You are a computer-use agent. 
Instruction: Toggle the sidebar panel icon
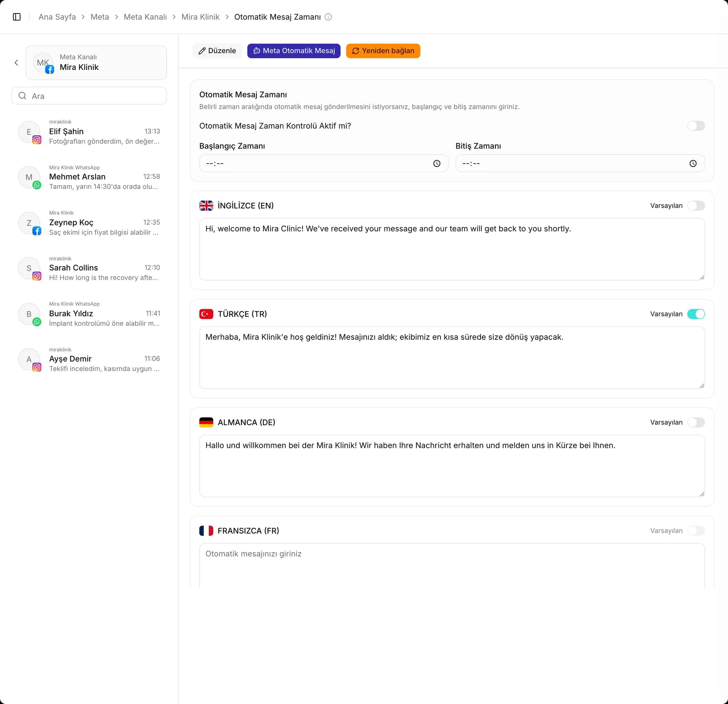coord(17,17)
